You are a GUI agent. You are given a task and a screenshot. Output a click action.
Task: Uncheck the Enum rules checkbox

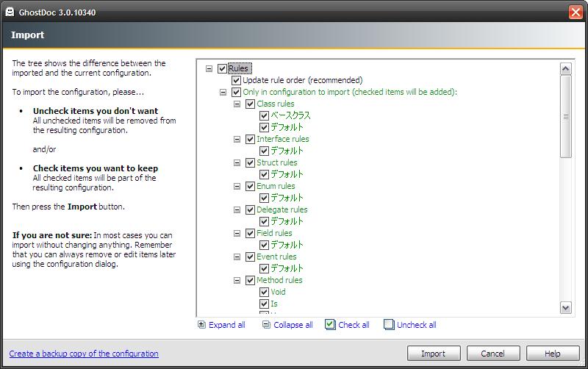pyautogui.click(x=250, y=187)
